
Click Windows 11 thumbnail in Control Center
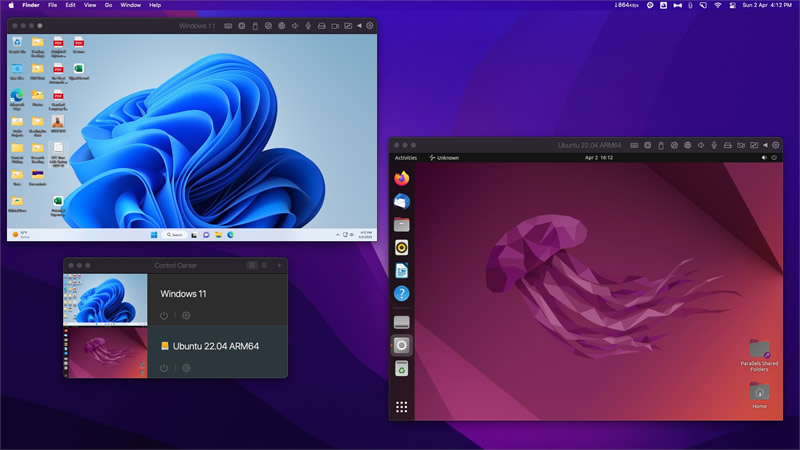tap(105, 299)
